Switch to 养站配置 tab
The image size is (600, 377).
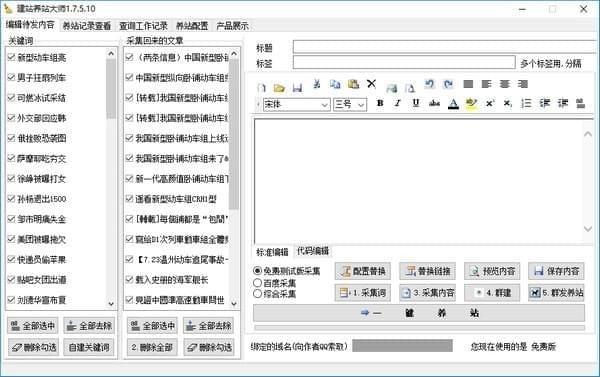(x=192, y=26)
